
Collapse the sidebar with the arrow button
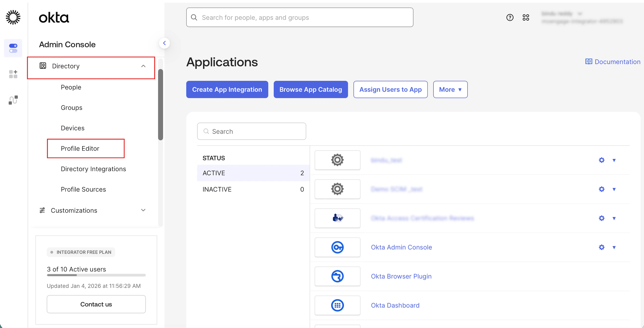164,43
